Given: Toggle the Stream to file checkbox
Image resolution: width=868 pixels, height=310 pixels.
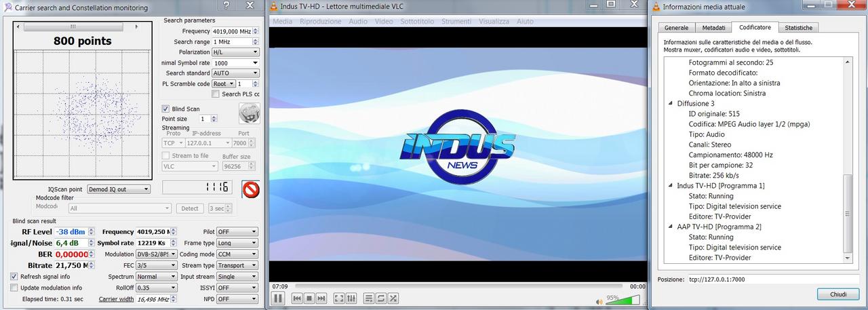Looking at the screenshot, I should 165,156.
